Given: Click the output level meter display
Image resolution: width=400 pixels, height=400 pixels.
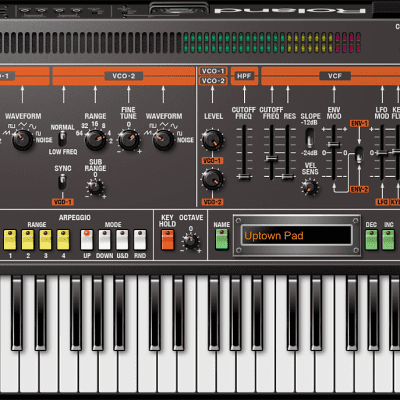Looking at the screenshot, I should (x=181, y=43).
